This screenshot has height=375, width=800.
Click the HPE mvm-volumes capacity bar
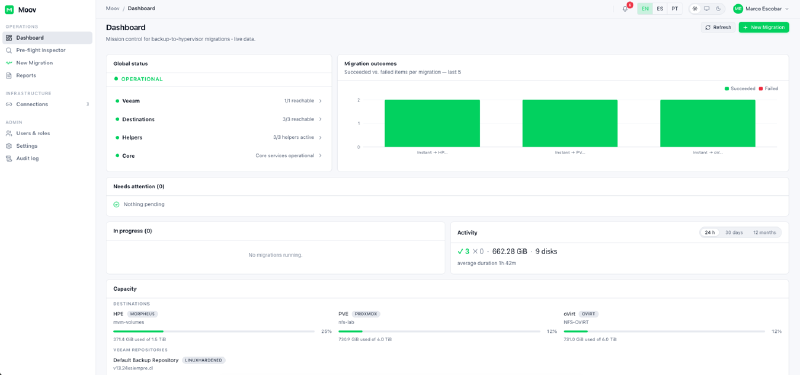click(x=214, y=332)
